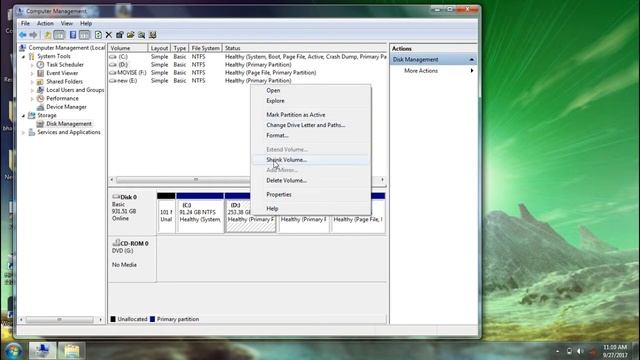Sort by the Status column header
Screen dimensions: 640x360
pos(304,48)
